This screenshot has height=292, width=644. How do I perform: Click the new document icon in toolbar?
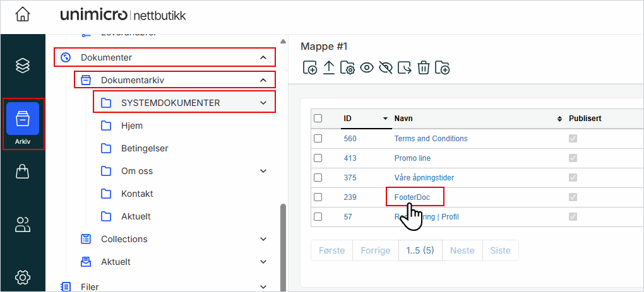pyautogui.click(x=310, y=68)
